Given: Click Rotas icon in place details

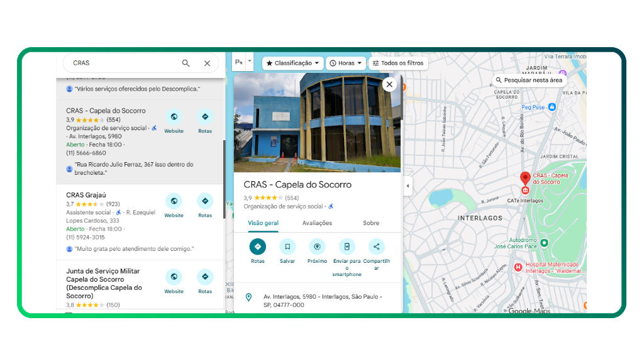Looking at the screenshot, I should (257, 246).
